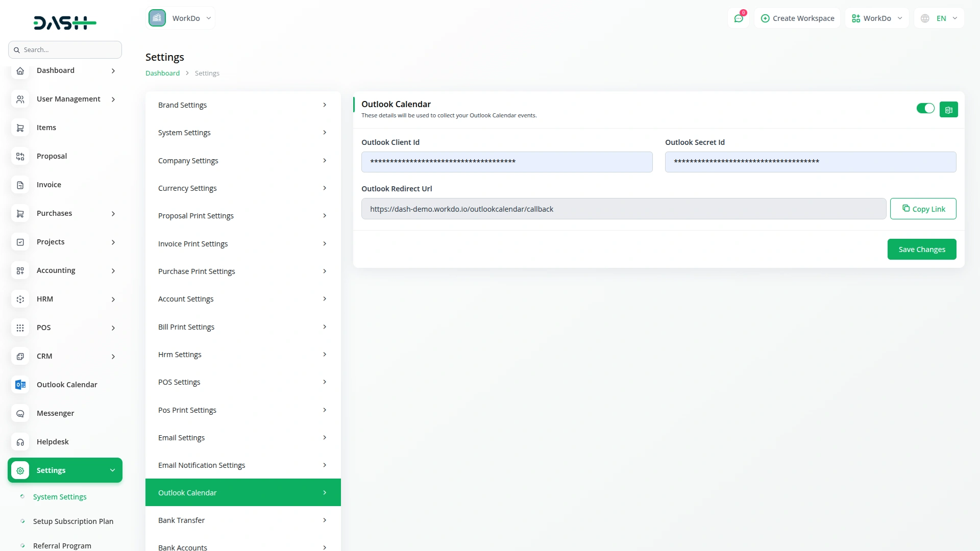The height and width of the screenshot is (551, 980).
Task: Click the Outlook Calendar sidebar icon
Action: click(20, 385)
